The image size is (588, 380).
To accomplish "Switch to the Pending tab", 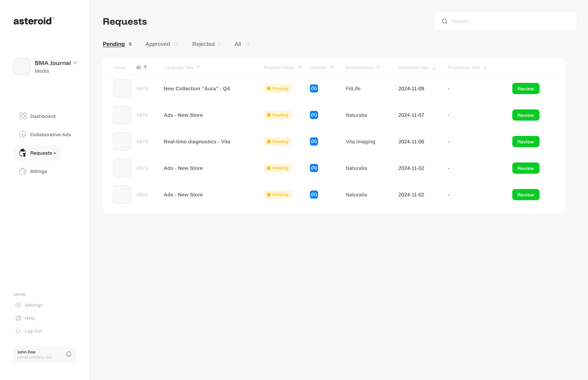I will point(118,44).
